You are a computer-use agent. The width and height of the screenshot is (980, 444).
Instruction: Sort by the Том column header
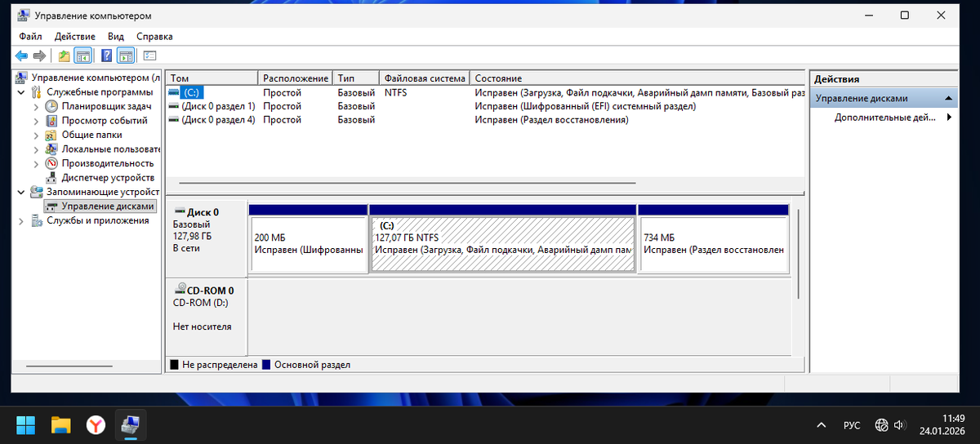pyautogui.click(x=212, y=78)
